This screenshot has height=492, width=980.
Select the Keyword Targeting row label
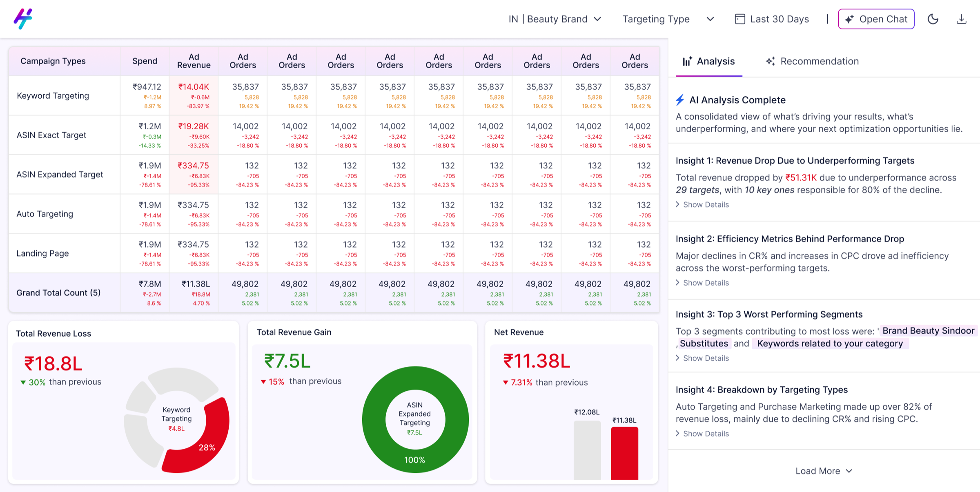tap(53, 95)
